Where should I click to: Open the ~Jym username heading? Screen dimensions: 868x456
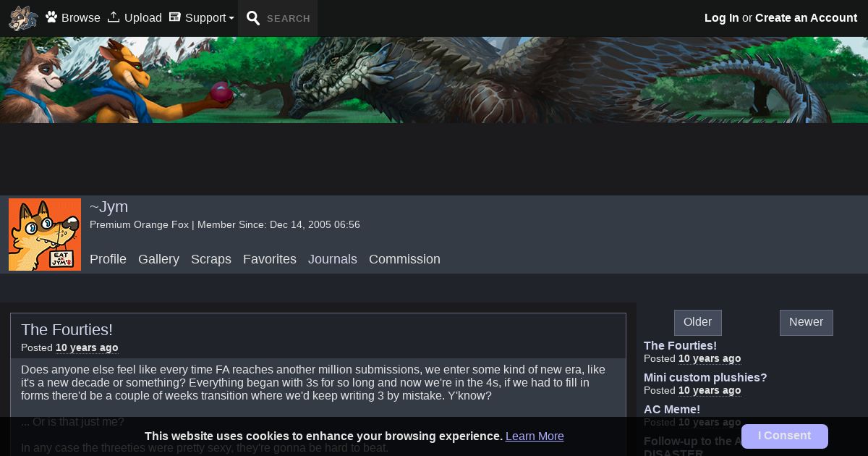point(109,207)
